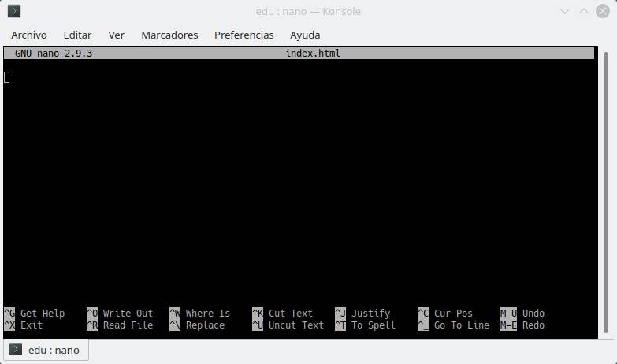Open the Ver menu
Screen dimensions: 617x364
click(116, 35)
